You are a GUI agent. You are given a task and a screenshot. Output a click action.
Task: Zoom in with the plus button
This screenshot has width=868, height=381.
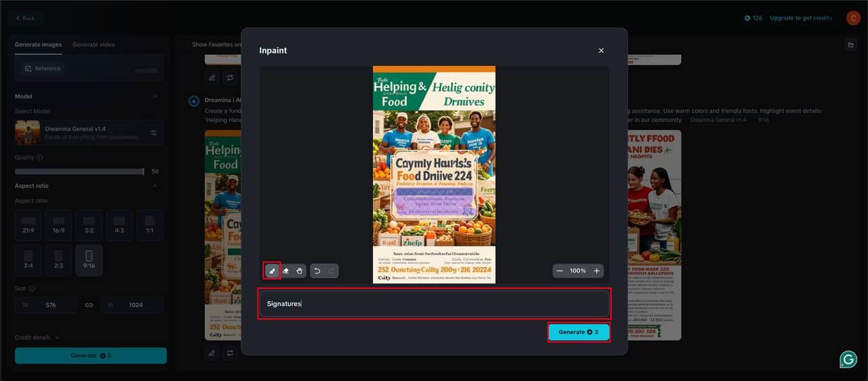tap(597, 270)
